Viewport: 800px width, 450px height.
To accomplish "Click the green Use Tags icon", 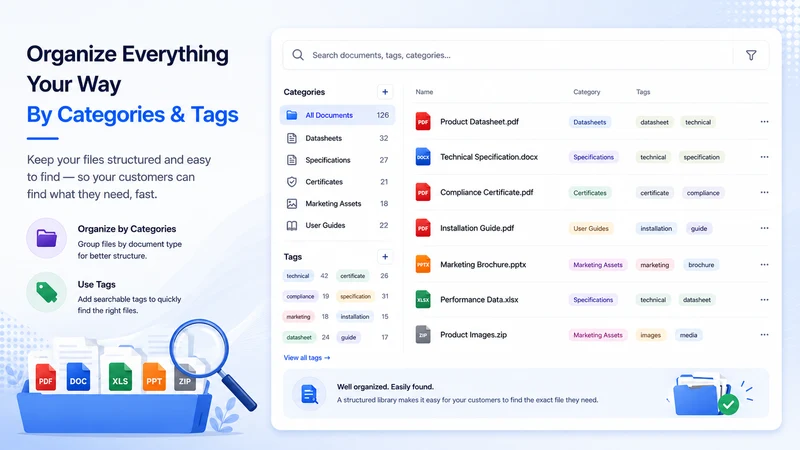I will point(46,292).
